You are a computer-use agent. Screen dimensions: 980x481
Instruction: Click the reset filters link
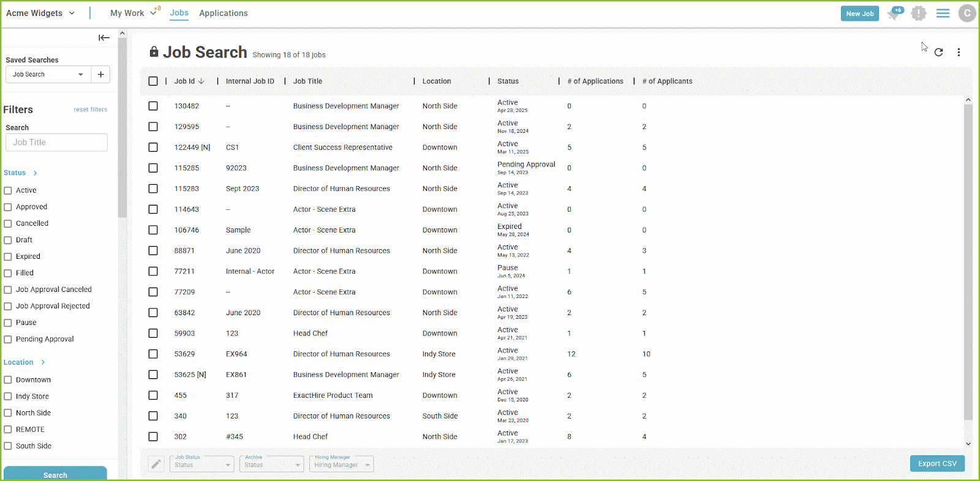[x=91, y=110]
